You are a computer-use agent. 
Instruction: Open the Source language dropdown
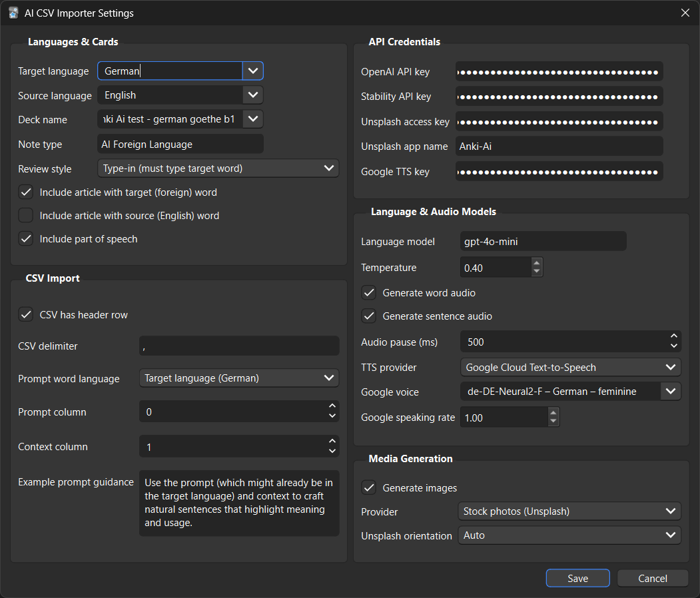point(253,95)
